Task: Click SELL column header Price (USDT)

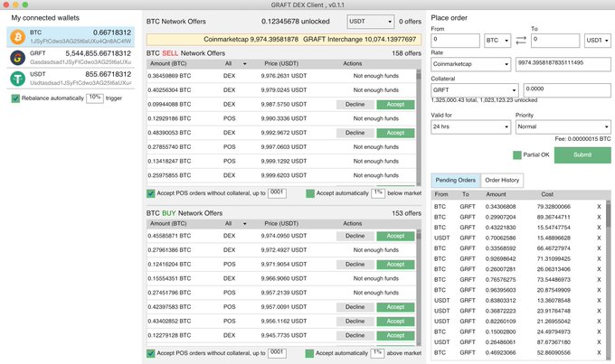Action: [x=281, y=63]
